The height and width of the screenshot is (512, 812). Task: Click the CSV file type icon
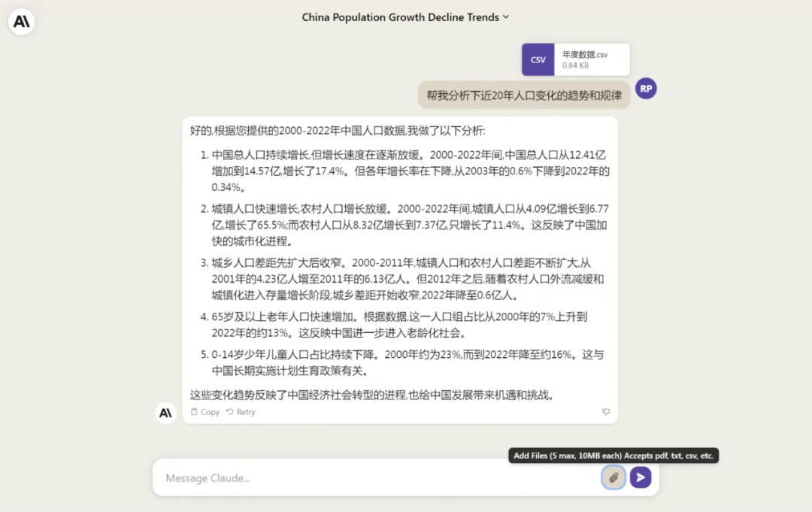pos(538,59)
